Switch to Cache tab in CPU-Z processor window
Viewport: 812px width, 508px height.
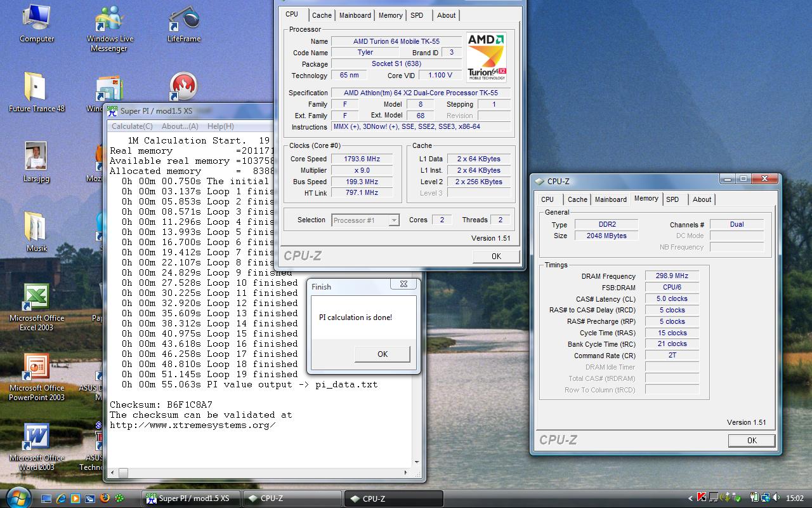tap(322, 15)
